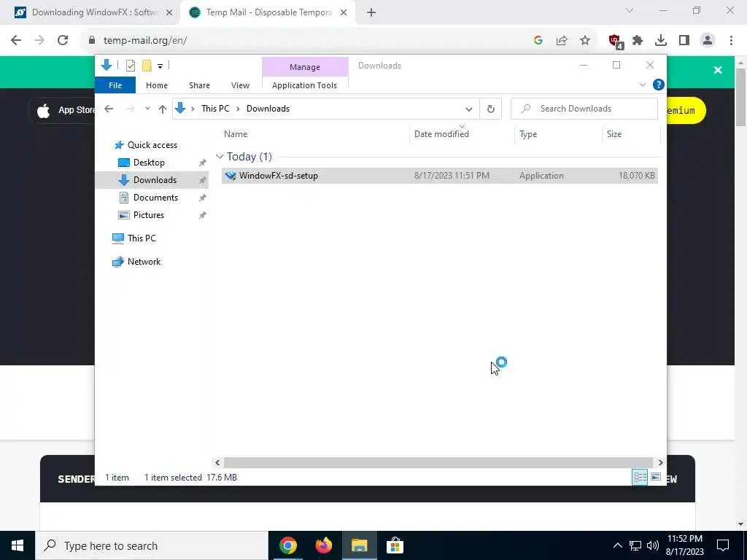The image size is (747, 560).
Task: Select the Manage contextual tab
Action: [305, 67]
